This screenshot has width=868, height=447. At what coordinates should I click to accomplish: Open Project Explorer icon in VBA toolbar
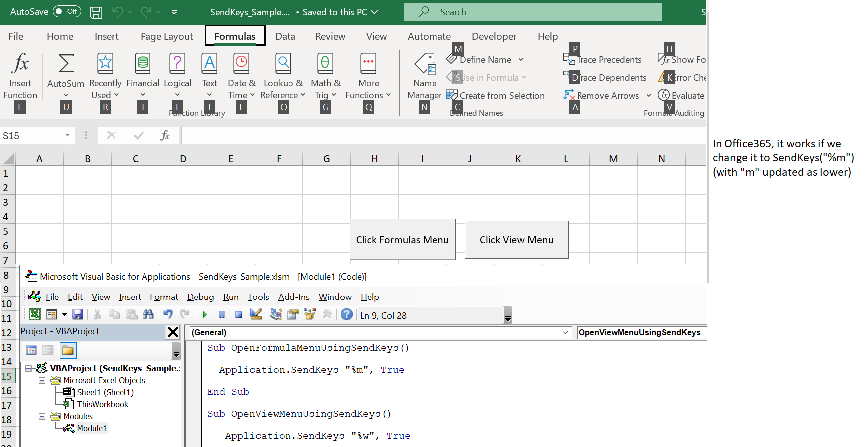[276, 314]
